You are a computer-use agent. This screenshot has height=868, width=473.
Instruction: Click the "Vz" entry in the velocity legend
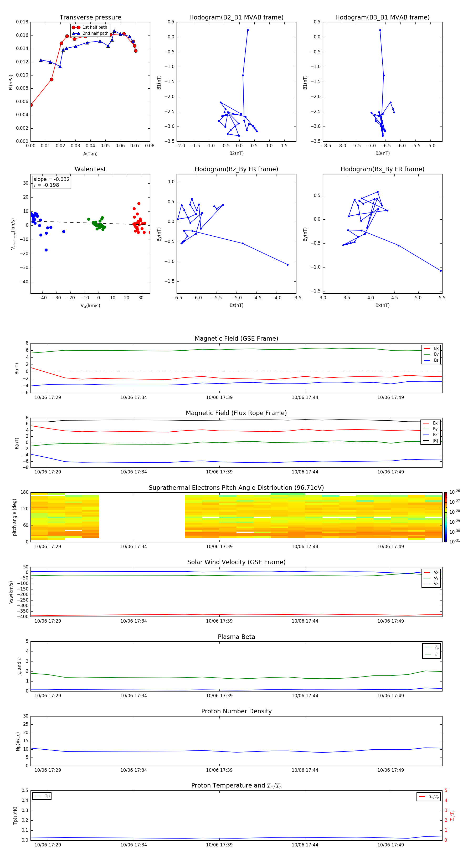click(x=431, y=584)
